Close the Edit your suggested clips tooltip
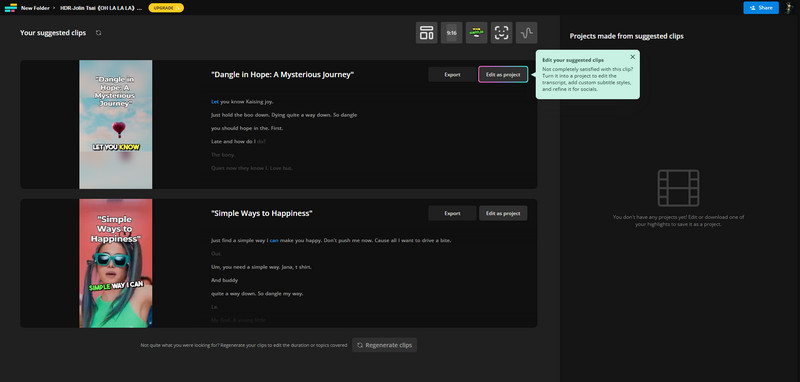The width and height of the screenshot is (800, 382). 633,57
